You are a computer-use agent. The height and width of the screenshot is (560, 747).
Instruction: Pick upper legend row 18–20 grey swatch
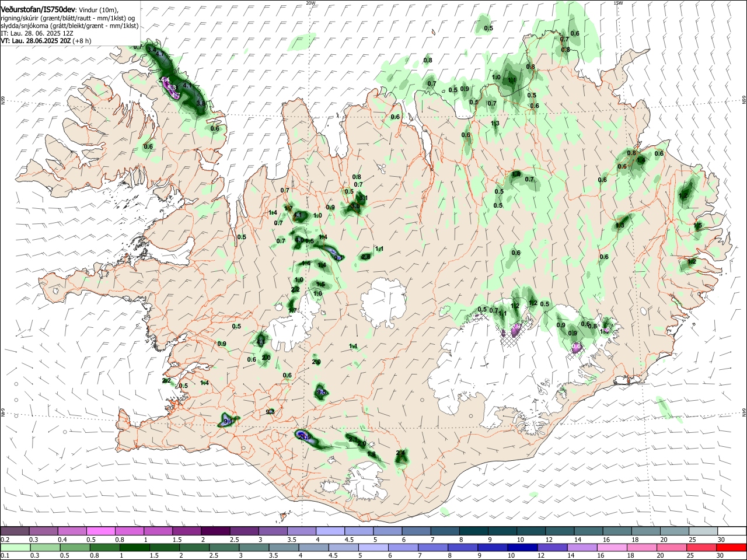point(646,531)
